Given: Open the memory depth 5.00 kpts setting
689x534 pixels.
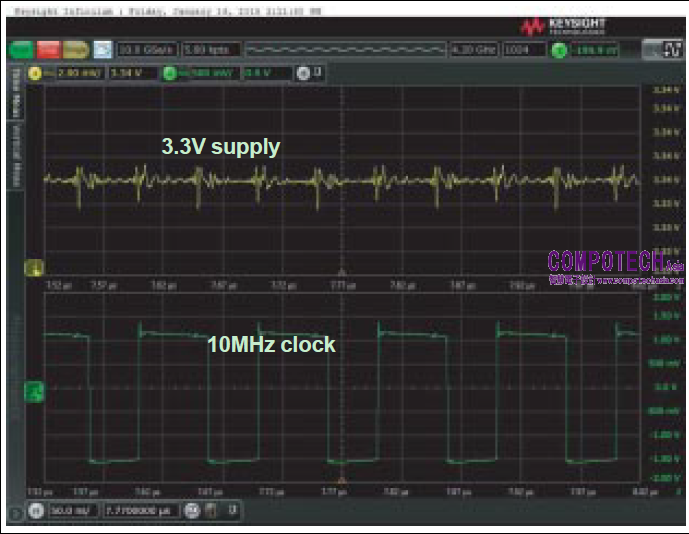Looking at the screenshot, I should coord(208,49).
